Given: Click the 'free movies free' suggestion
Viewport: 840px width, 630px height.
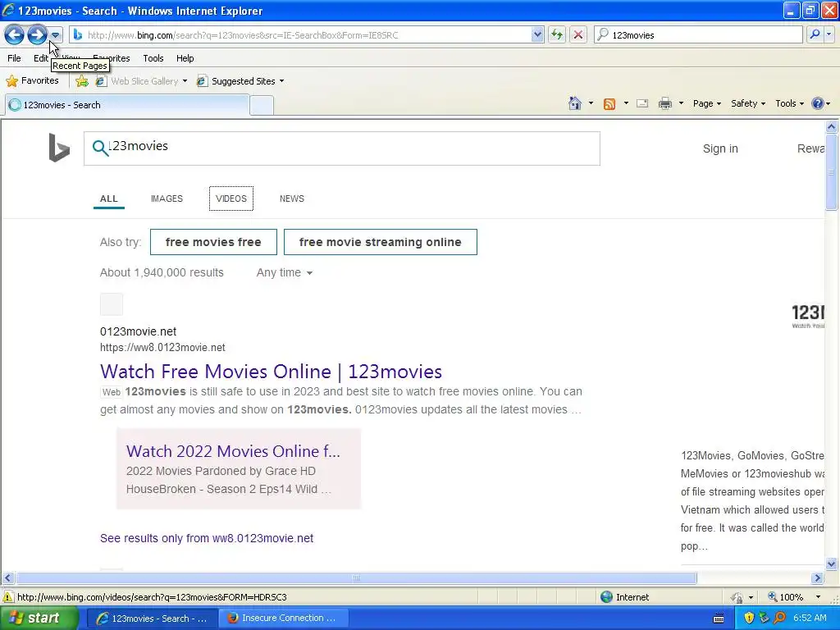Looking at the screenshot, I should [x=213, y=242].
